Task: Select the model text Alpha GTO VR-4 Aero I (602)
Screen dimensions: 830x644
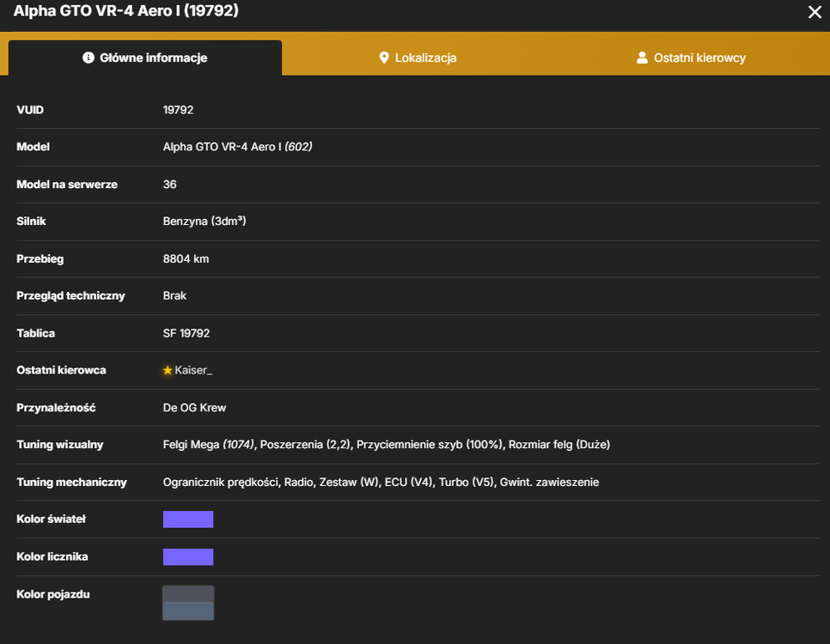Action: pos(238,147)
